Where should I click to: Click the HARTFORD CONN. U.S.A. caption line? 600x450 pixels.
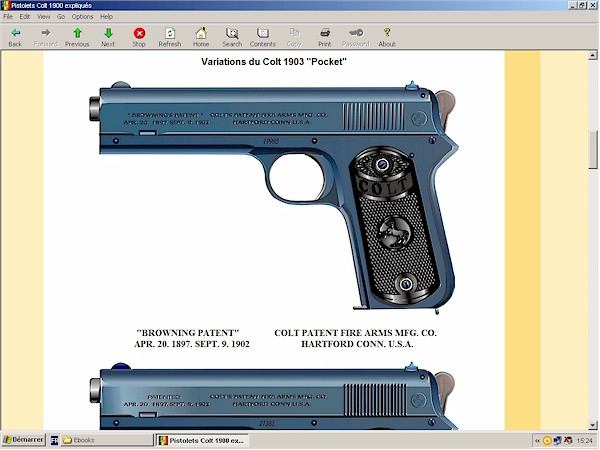pos(357,344)
